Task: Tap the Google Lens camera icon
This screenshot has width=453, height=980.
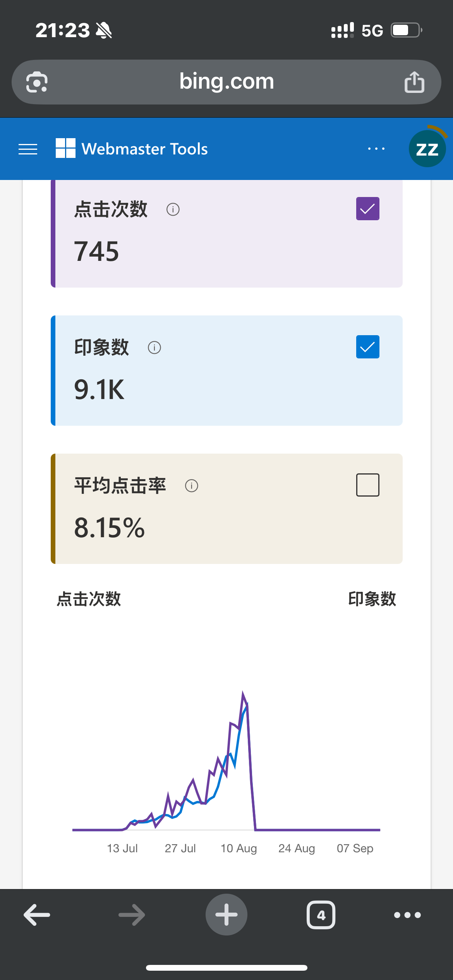Action: click(x=37, y=82)
